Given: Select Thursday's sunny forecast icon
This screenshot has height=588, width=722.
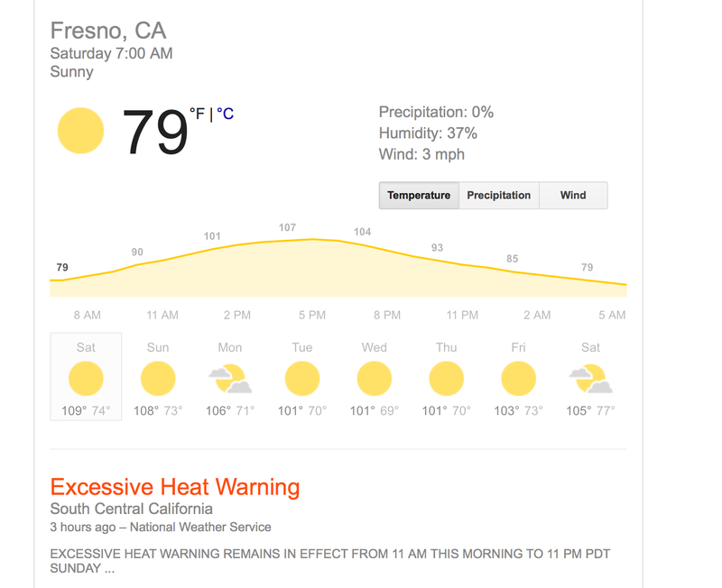Looking at the screenshot, I should coord(446,379).
